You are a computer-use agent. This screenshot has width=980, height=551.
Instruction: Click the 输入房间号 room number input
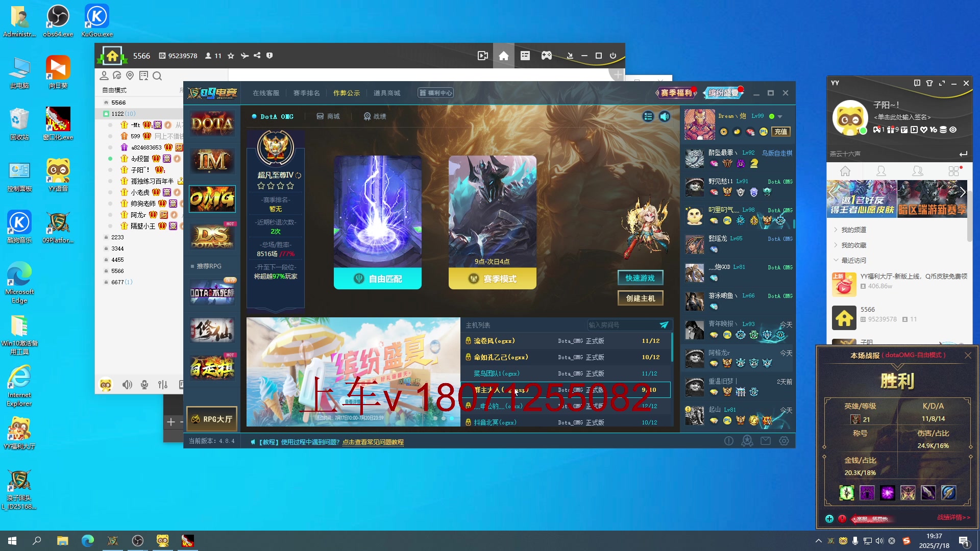622,325
